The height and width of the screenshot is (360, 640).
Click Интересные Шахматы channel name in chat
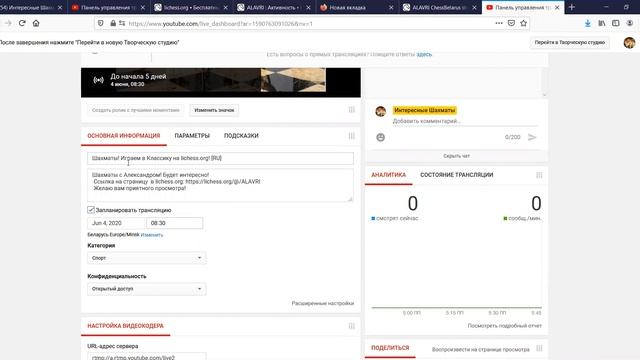click(424, 110)
